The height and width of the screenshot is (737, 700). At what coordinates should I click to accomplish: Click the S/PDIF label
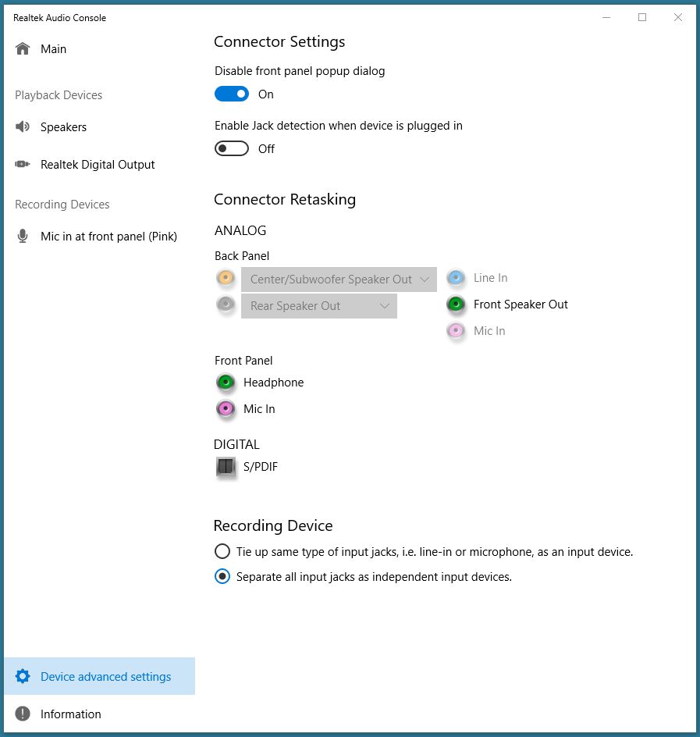[261, 467]
